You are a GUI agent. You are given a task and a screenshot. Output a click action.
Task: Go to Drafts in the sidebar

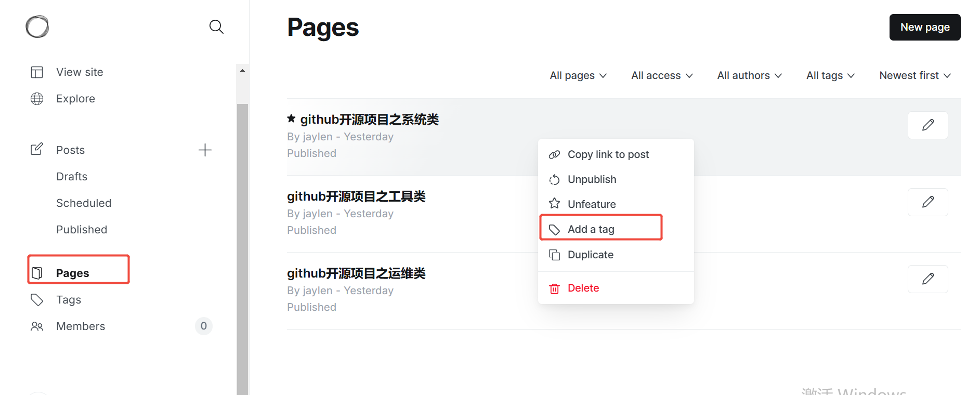pos(72,177)
